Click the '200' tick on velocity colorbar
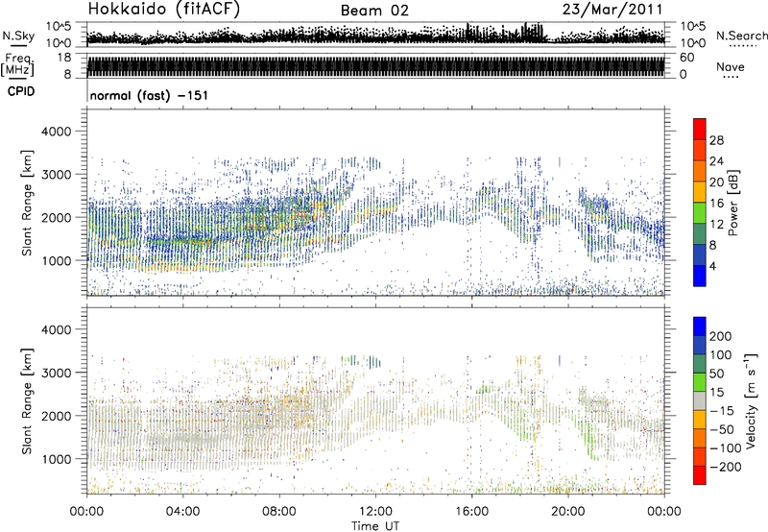This screenshot has width=768, height=532. coord(721,336)
